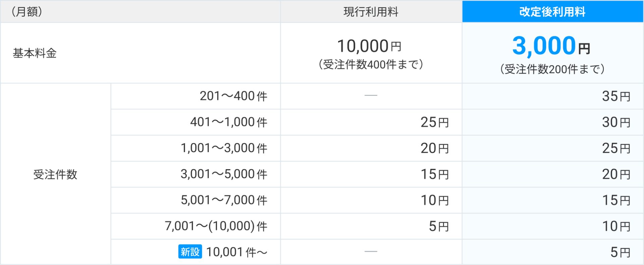This screenshot has width=644, height=265.
Task: Click the 10,000円 current base fee
Action: click(369, 46)
